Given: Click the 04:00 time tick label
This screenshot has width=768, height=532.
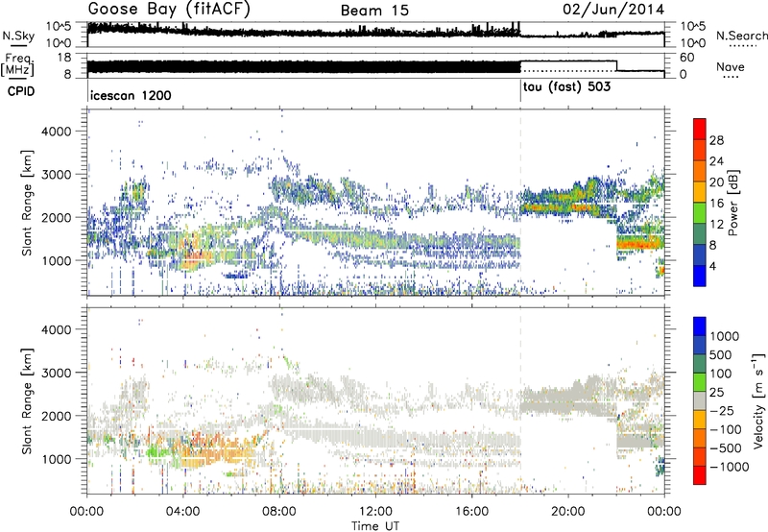Looking at the screenshot, I should pyautogui.click(x=183, y=512).
